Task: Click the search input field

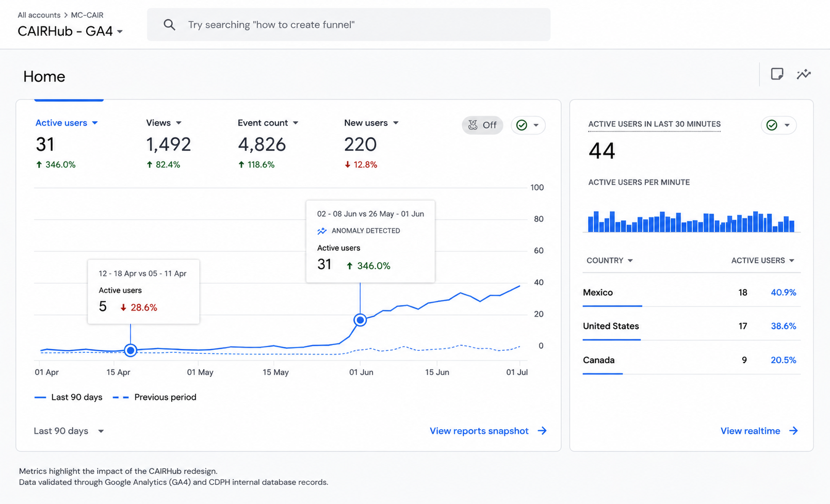Action: (x=349, y=25)
